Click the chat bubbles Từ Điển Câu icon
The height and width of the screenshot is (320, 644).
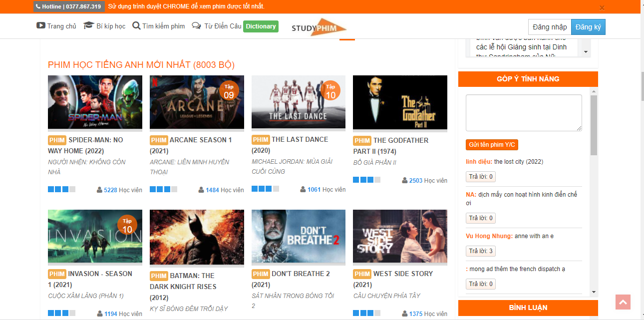[x=197, y=26]
